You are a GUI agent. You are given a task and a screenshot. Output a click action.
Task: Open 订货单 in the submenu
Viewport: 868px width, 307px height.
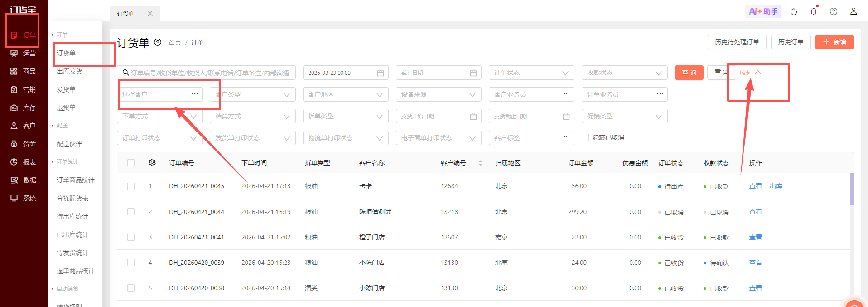(66, 53)
